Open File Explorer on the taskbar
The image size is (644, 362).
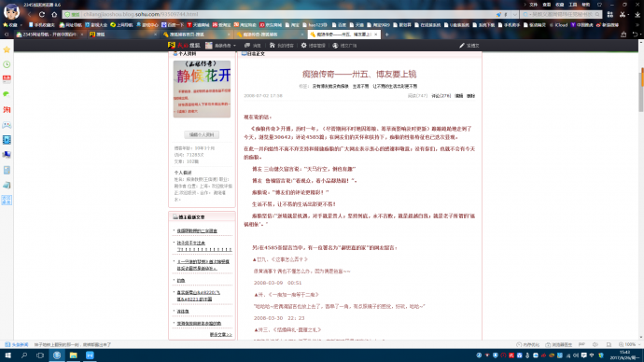pos(73,355)
